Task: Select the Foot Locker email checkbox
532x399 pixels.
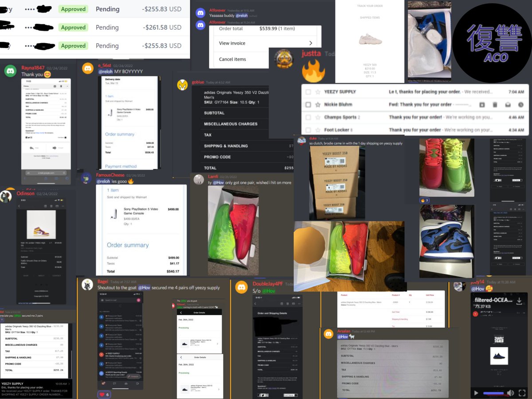Action: point(308,130)
